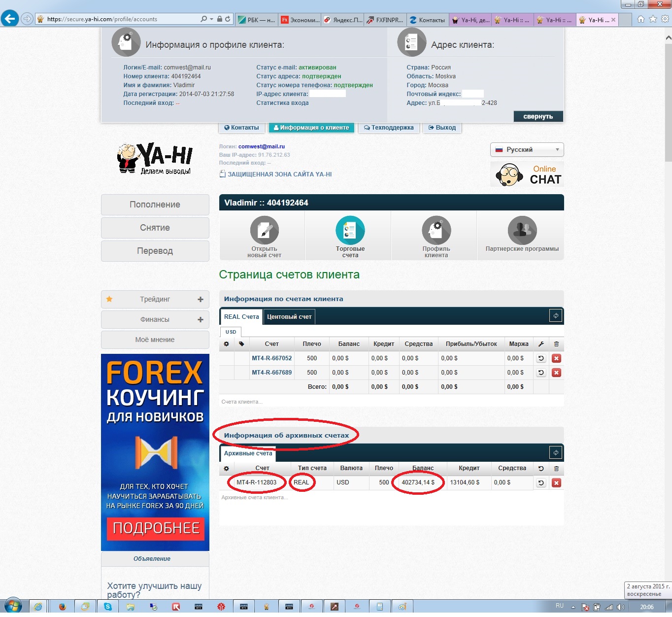The height and width of the screenshot is (617, 672).
Task: Open account link MT4-R-667052
Action: pyautogui.click(x=272, y=358)
